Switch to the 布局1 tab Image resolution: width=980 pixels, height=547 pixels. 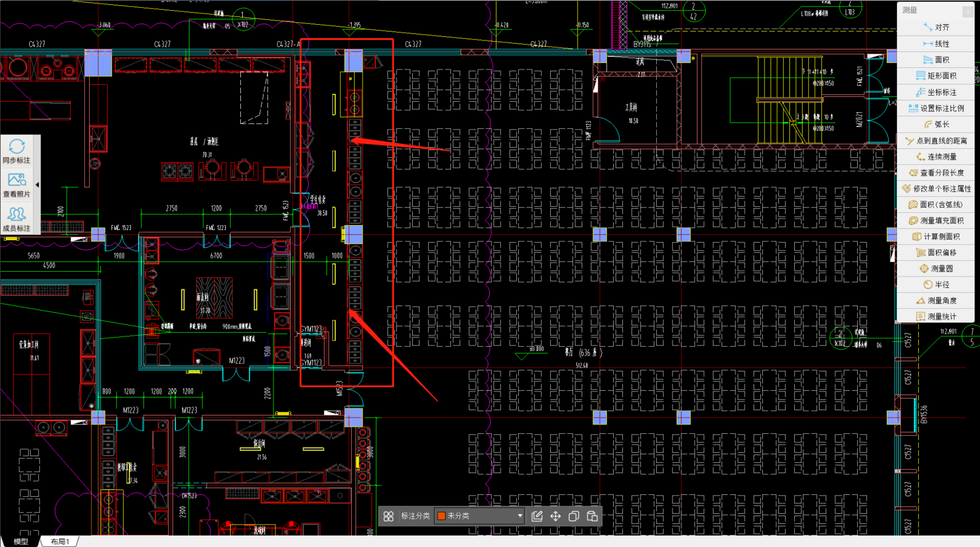point(60,542)
